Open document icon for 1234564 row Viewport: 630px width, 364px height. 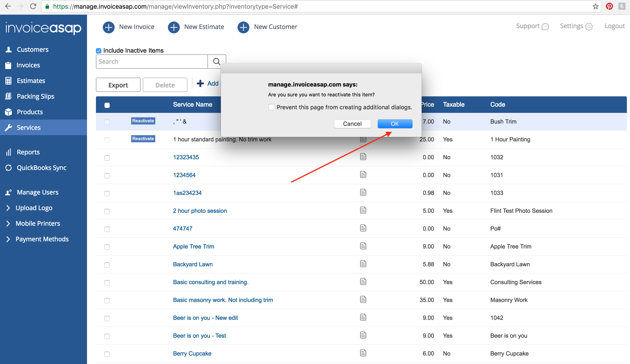point(363,174)
